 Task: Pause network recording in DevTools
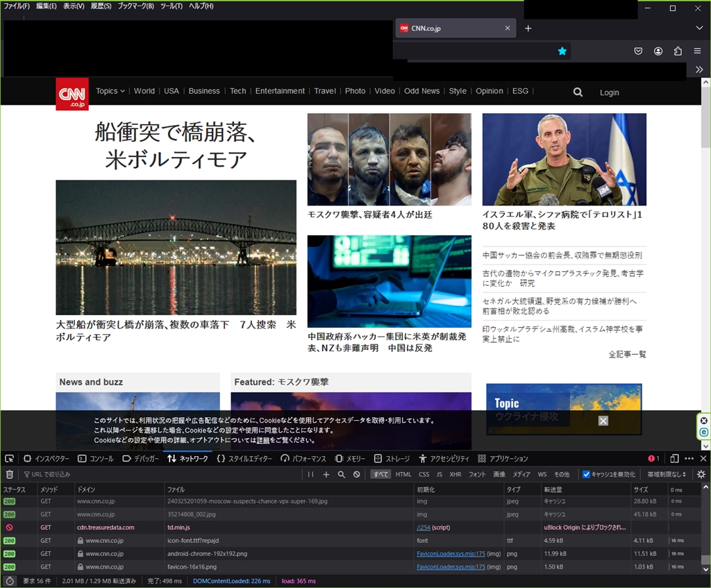pos(310,475)
